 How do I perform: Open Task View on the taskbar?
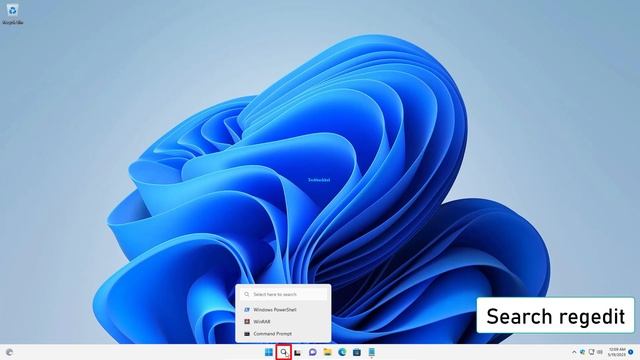tap(298, 353)
